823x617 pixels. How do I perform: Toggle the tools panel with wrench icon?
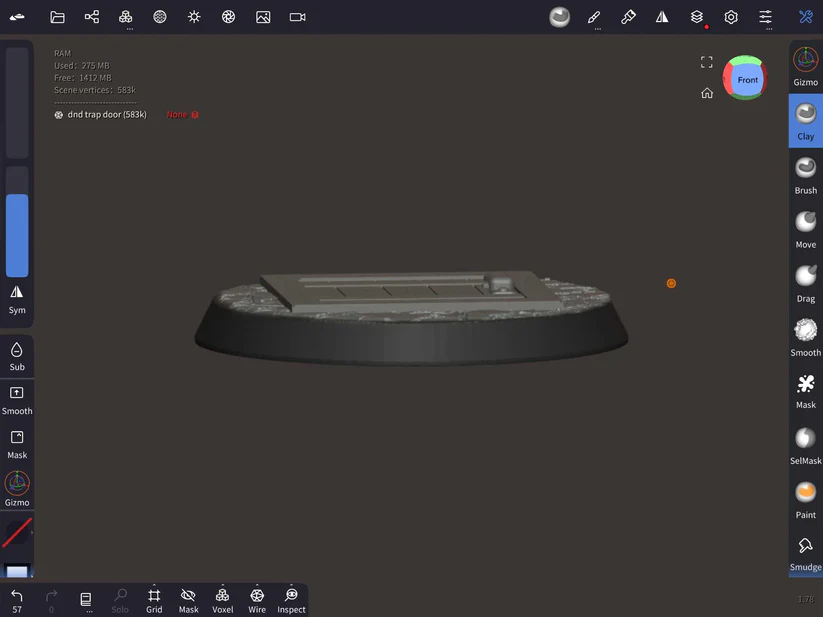(806, 17)
